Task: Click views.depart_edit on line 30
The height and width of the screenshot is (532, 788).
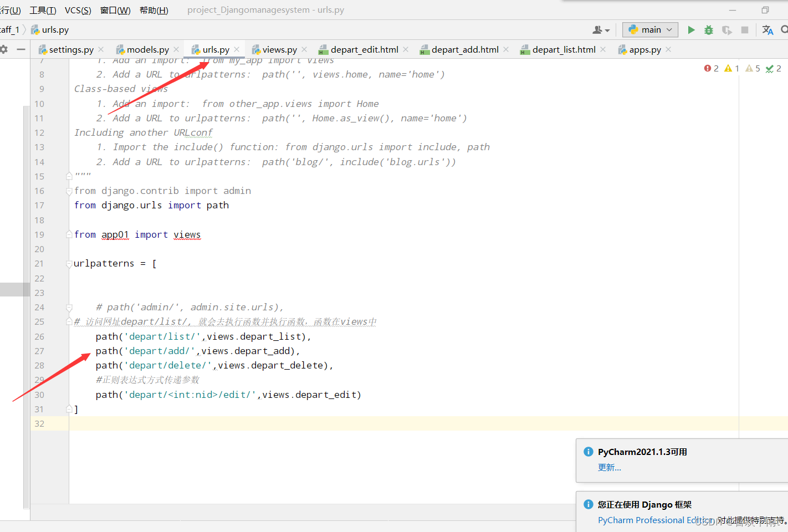Action: [309, 395]
